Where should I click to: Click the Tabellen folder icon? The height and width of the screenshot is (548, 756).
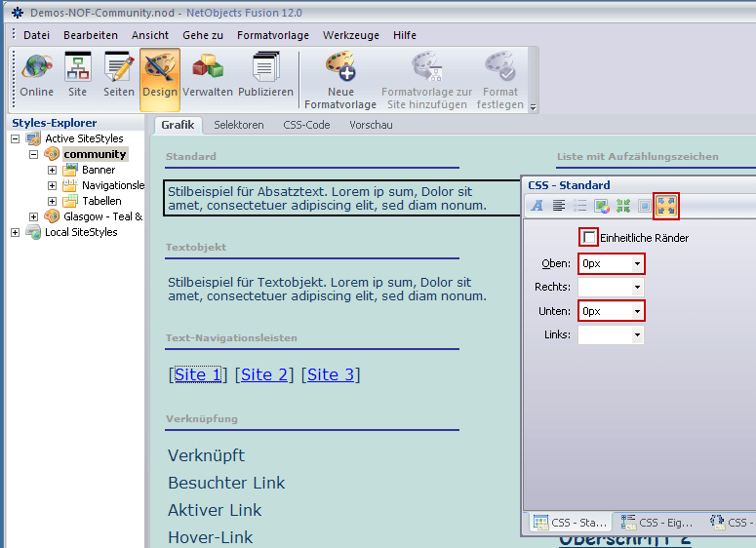click(x=70, y=201)
